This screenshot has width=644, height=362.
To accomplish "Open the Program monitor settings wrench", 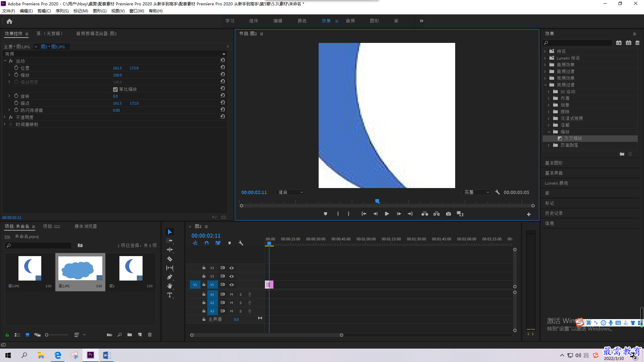I will (497, 192).
